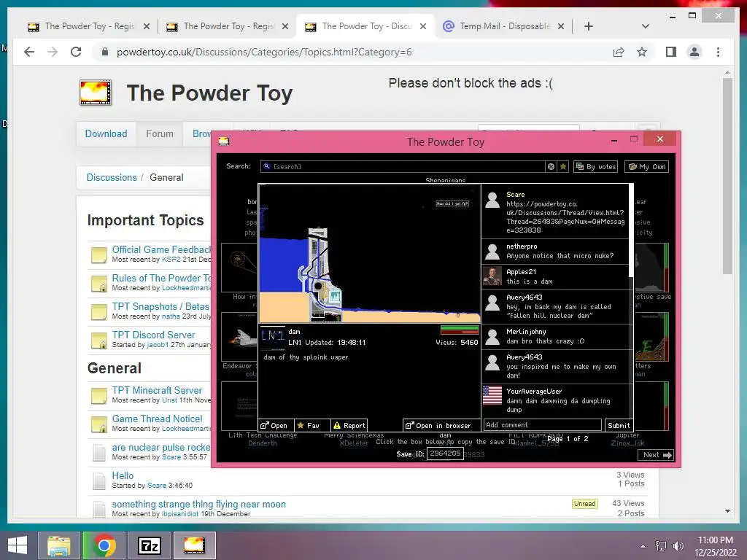Click the dam save preview image

(x=370, y=254)
